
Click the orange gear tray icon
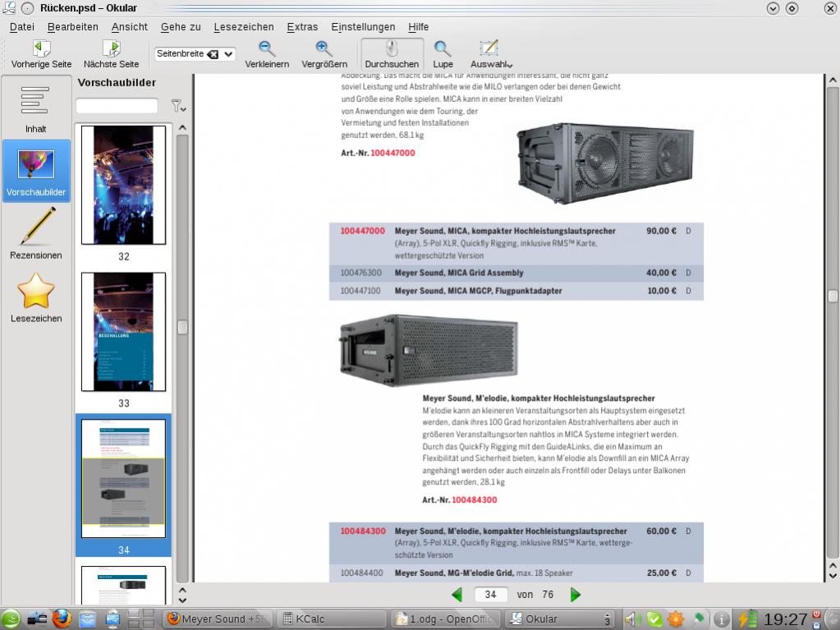pyautogui.click(x=676, y=619)
